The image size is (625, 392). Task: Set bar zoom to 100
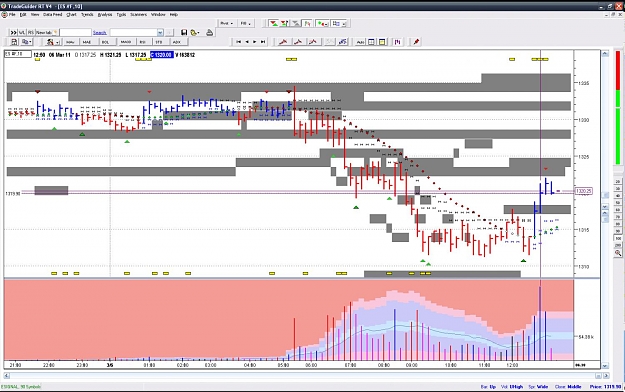618,238
